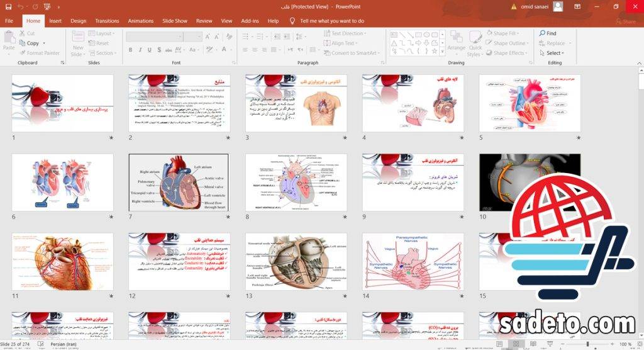
Task: Click the Save icon in title bar
Action: pos(9,6)
